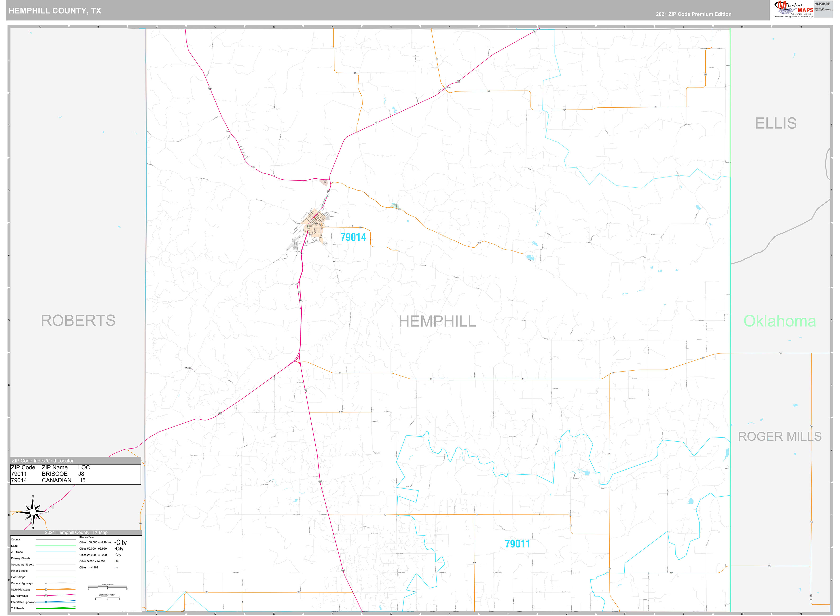Click '2021 ZIP Code Premium Edition' text

[x=694, y=14]
